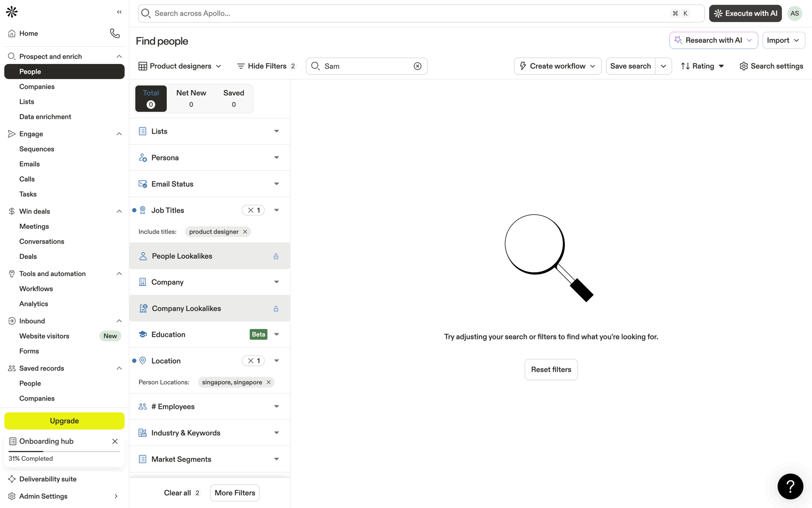Screen dimensions: 812x508
Task: Open the Rating sort dropdown
Action: coord(702,66)
